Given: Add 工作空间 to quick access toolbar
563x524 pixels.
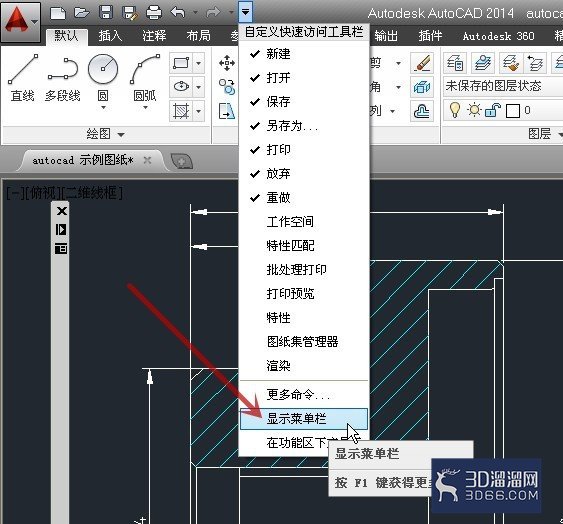Looking at the screenshot, I should coord(304,222).
